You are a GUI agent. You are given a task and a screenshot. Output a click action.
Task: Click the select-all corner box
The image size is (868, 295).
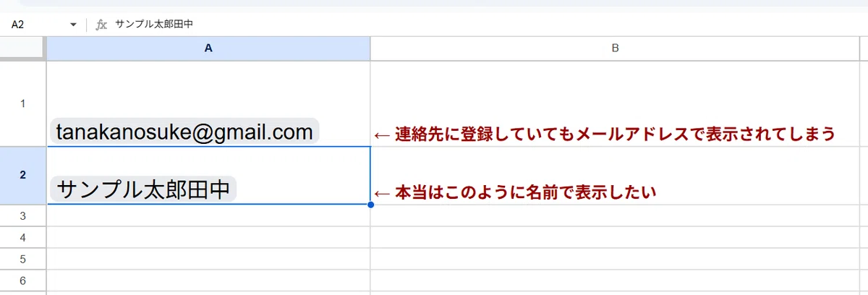click(23, 48)
